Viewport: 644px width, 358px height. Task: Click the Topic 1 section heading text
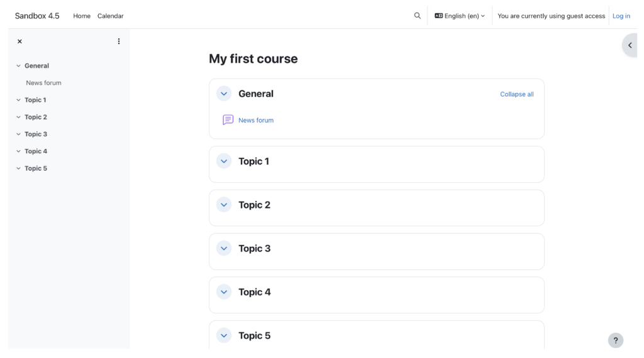click(x=254, y=161)
